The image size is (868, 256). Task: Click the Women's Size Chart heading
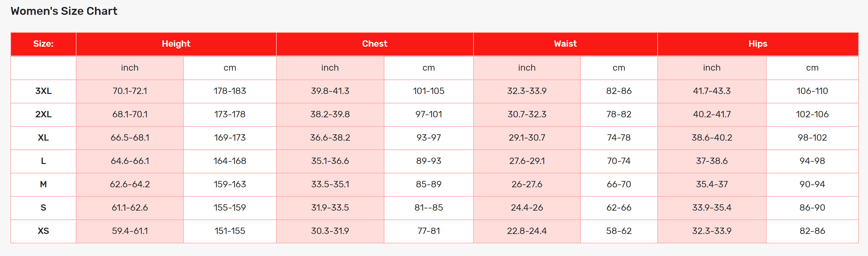pos(64,11)
